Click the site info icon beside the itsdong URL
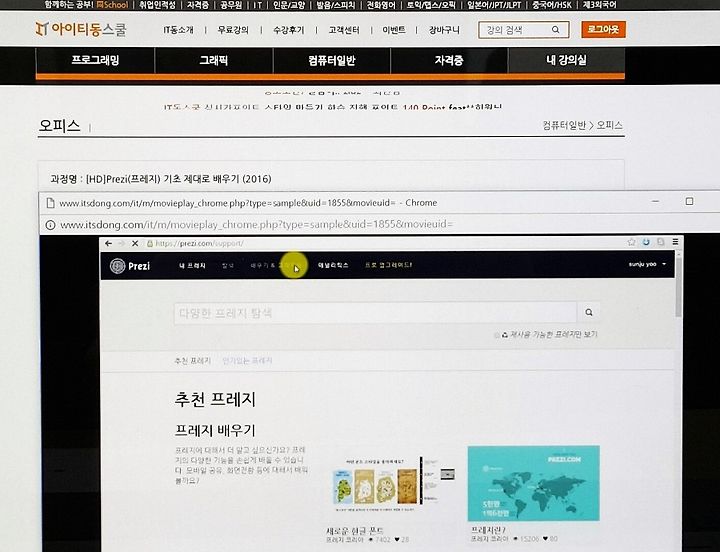The width and height of the screenshot is (720, 552). tap(50, 225)
